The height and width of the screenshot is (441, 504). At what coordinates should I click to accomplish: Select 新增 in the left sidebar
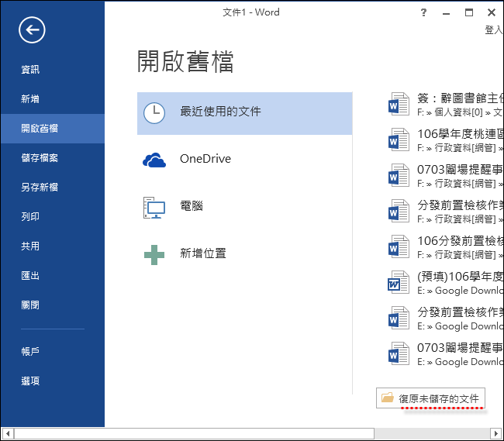click(x=53, y=99)
